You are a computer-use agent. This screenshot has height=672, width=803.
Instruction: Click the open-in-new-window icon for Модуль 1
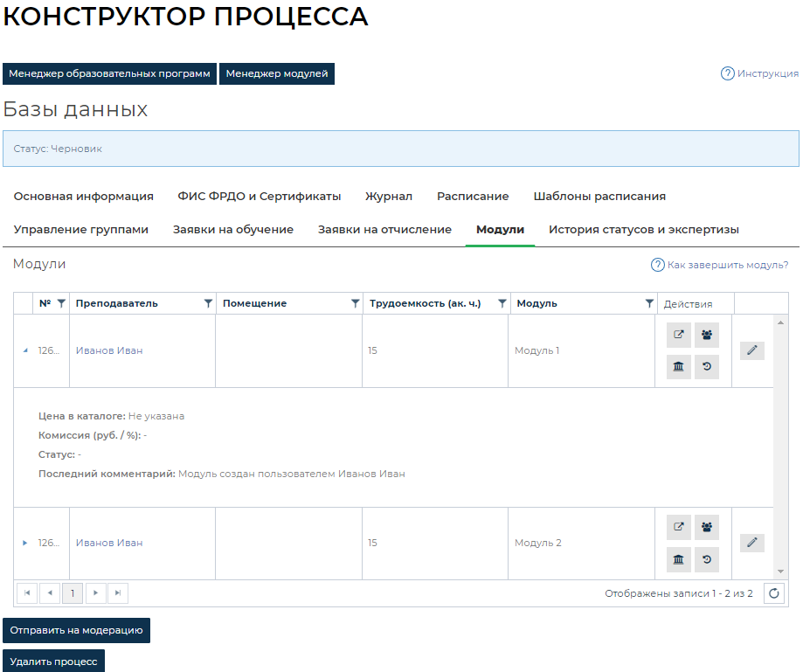tap(679, 335)
